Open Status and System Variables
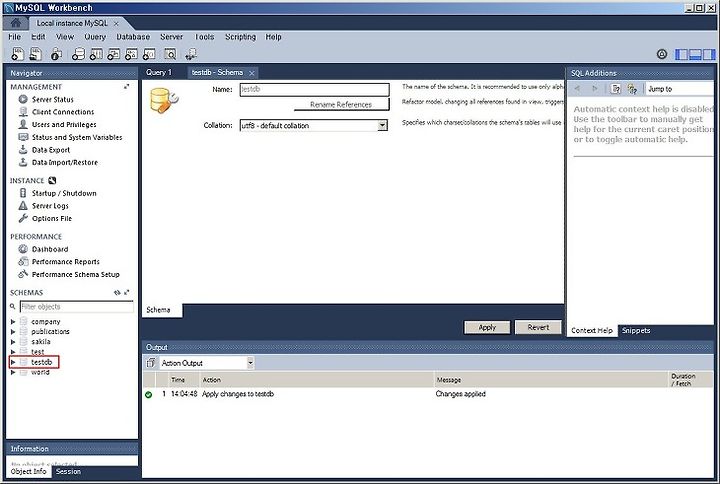The image size is (720, 484). (77, 137)
